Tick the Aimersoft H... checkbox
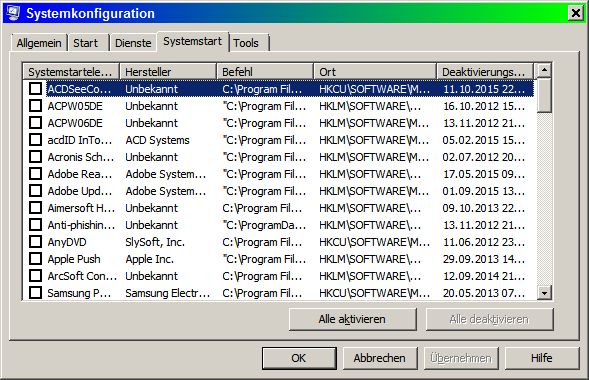 click(x=36, y=208)
